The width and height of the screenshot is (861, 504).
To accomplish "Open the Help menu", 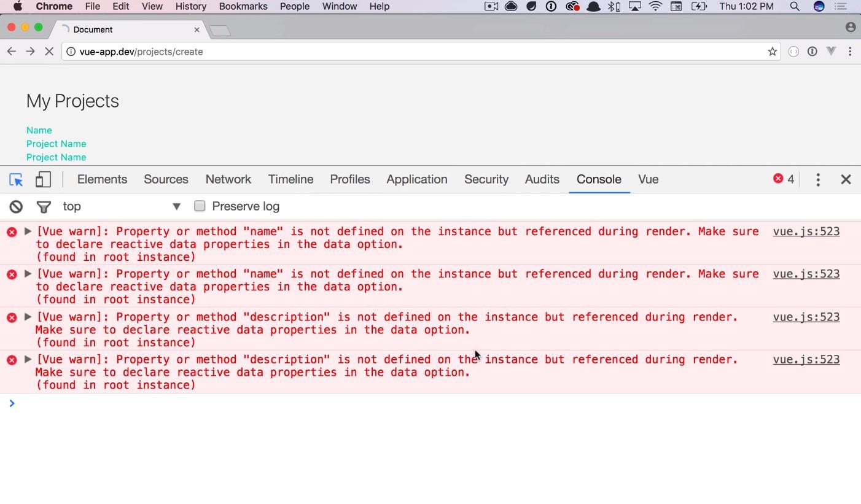I will 380,6.
